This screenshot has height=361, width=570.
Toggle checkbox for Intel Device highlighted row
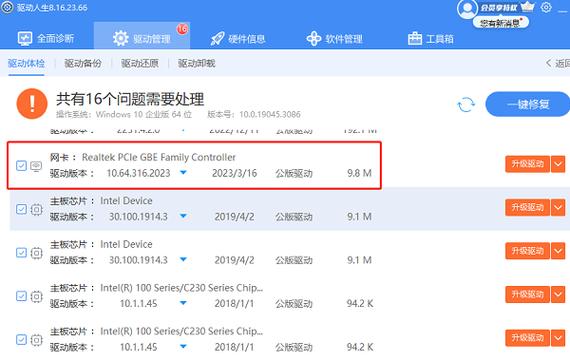(21, 209)
